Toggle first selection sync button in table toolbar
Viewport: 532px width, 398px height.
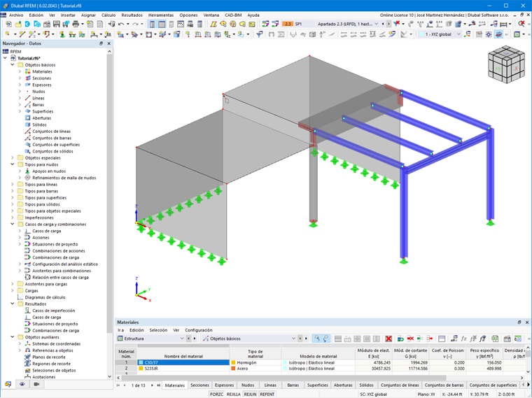(x=316, y=339)
